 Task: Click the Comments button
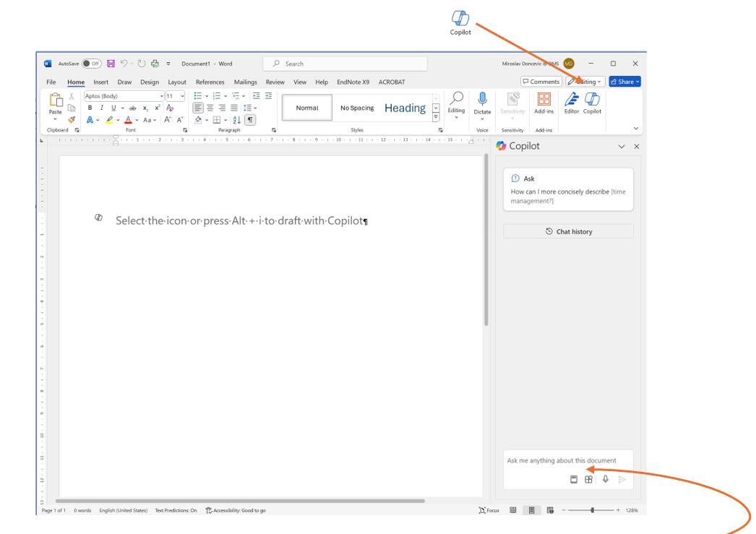(541, 82)
